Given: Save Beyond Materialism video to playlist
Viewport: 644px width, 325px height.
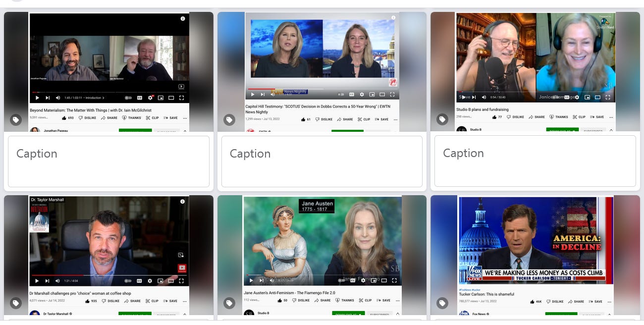Looking at the screenshot, I should point(170,118).
